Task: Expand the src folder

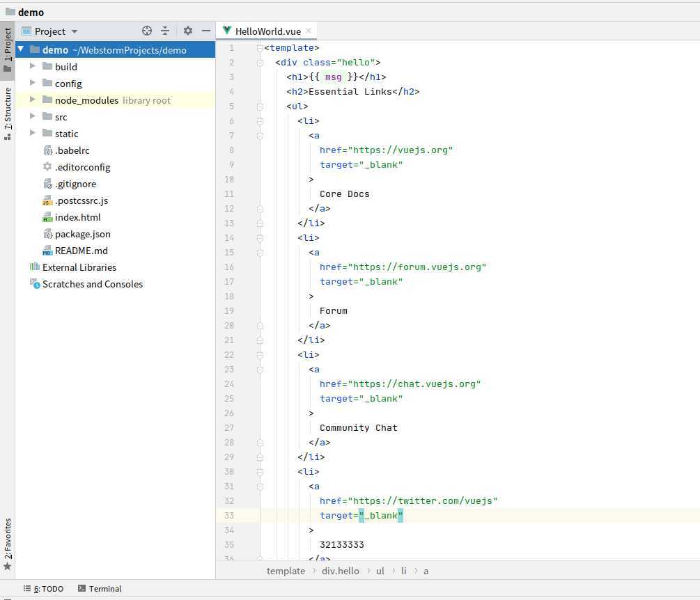Action: coord(32,116)
